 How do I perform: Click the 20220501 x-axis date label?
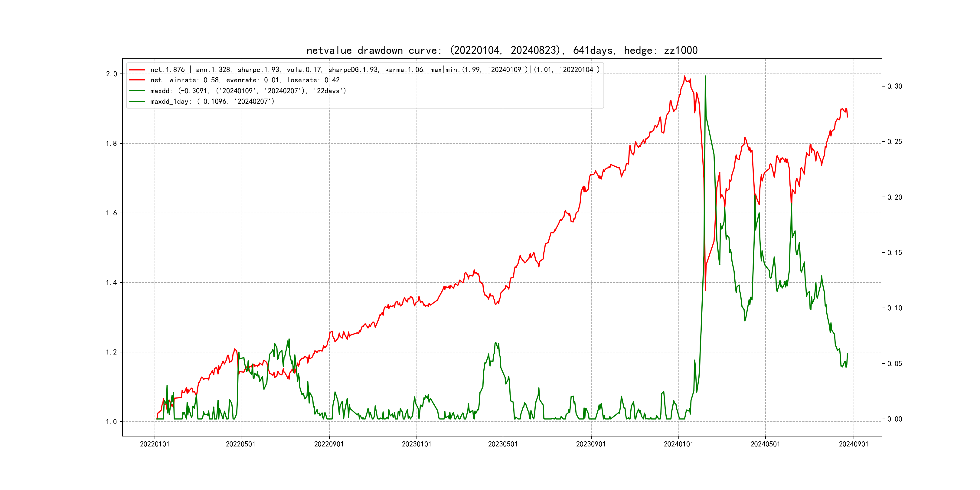pyautogui.click(x=240, y=444)
